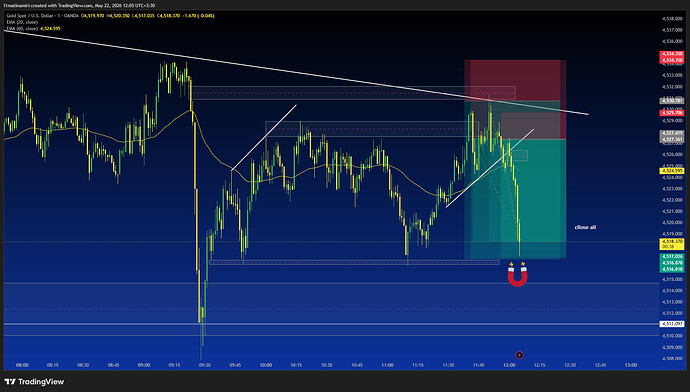Image resolution: width=690 pixels, height=392 pixels.
Task: Click the 4,538.000 price scale value
Action: [x=672, y=19]
